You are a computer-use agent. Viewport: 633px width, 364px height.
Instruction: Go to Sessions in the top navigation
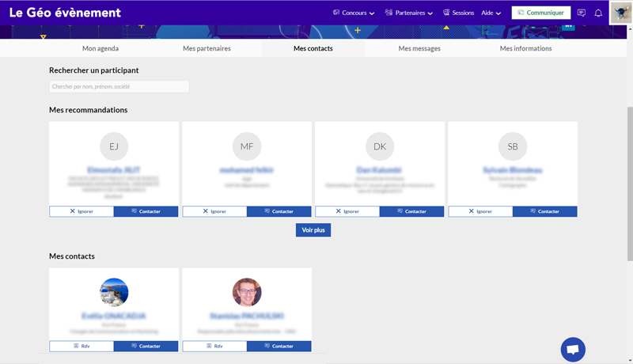click(x=458, y=13)
